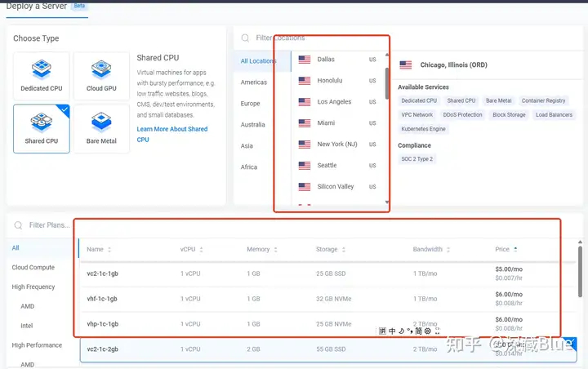Click the search icon in Filter Locations
This screenshot has width=588, height=369.
click(x=245, y=38)
